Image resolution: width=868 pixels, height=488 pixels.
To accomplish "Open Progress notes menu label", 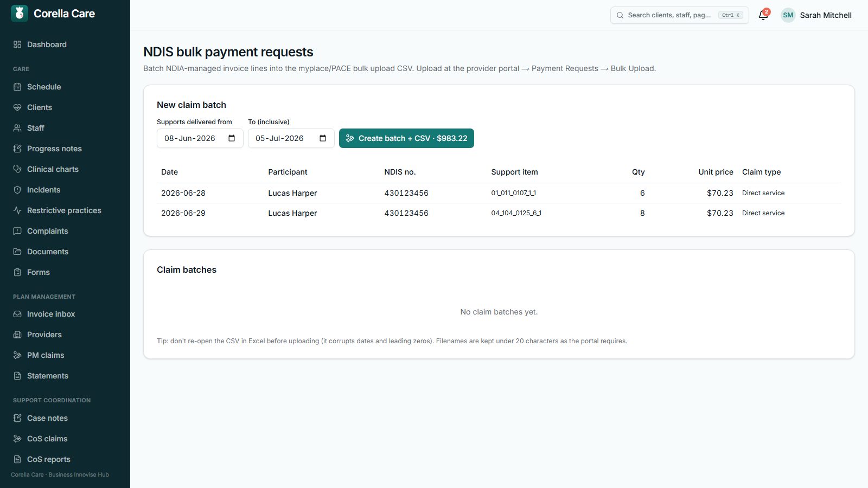I will pos(54,149).
